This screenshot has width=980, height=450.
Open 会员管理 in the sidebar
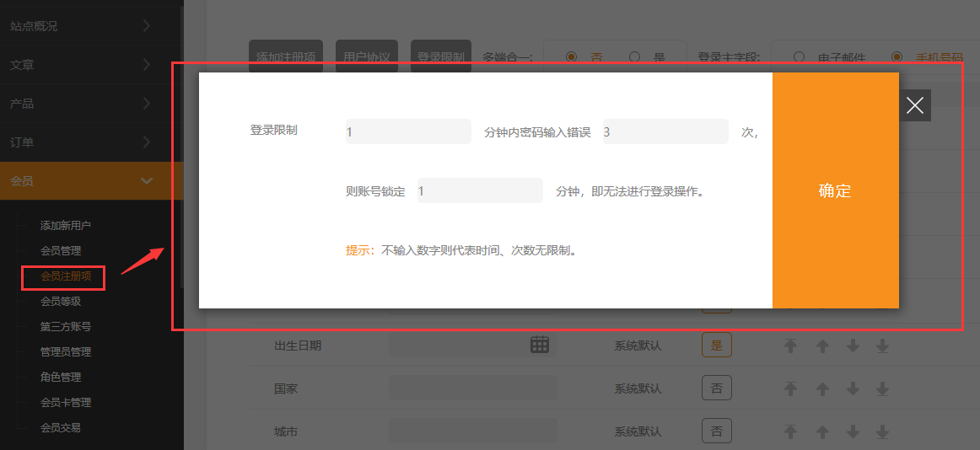(61, 250)
